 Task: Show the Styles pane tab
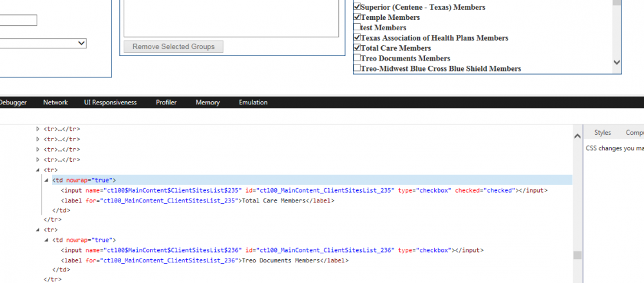pyautogui.click(x=602, y=133)
